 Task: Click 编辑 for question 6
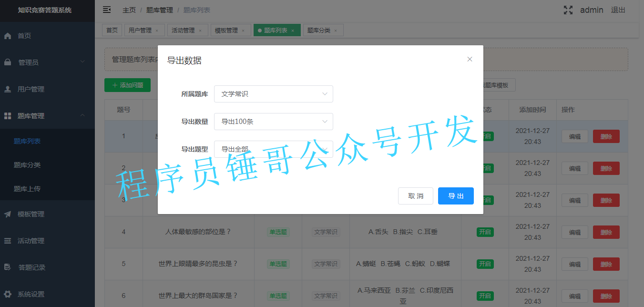575,296
